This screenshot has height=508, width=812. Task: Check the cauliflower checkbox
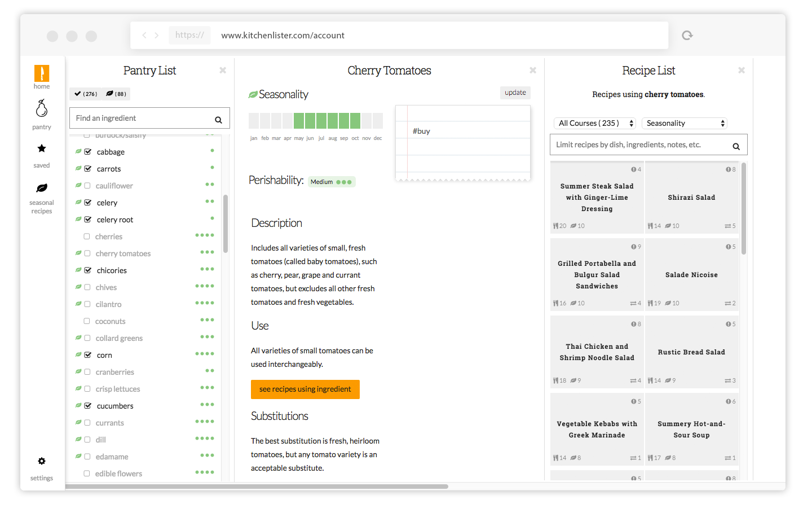(87, 185)
